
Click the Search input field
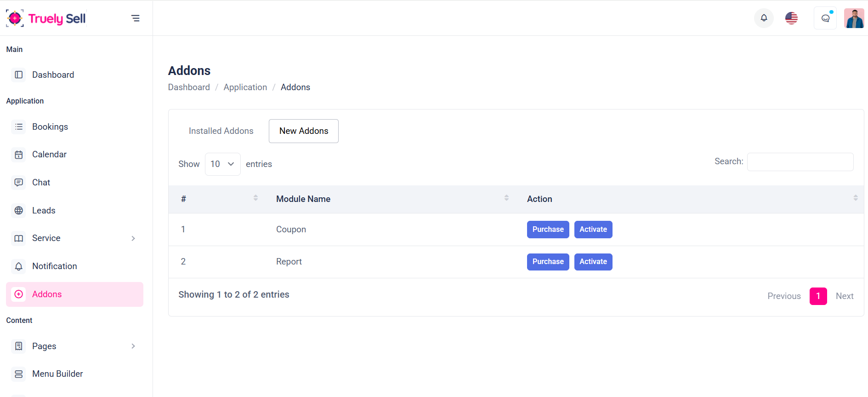(800, 162)
